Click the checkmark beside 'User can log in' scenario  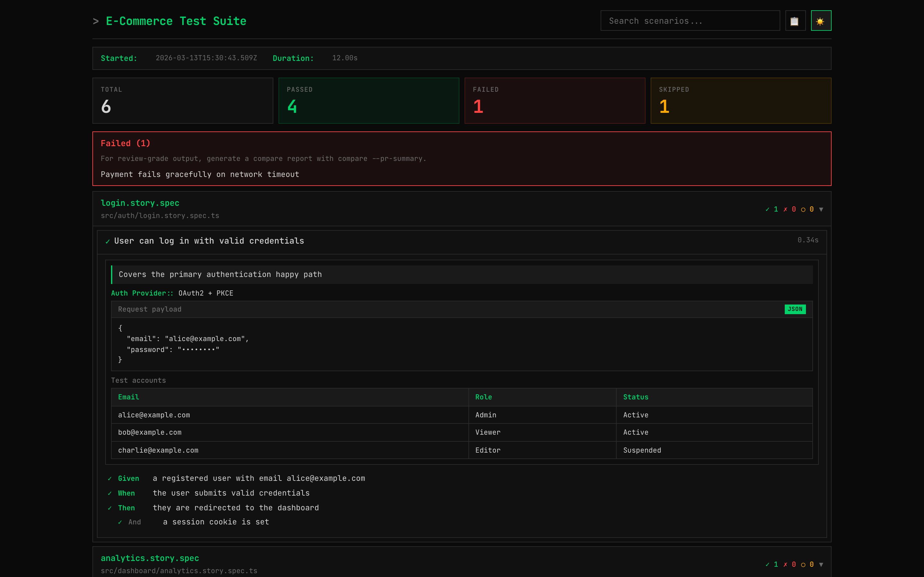pos(108,241)
